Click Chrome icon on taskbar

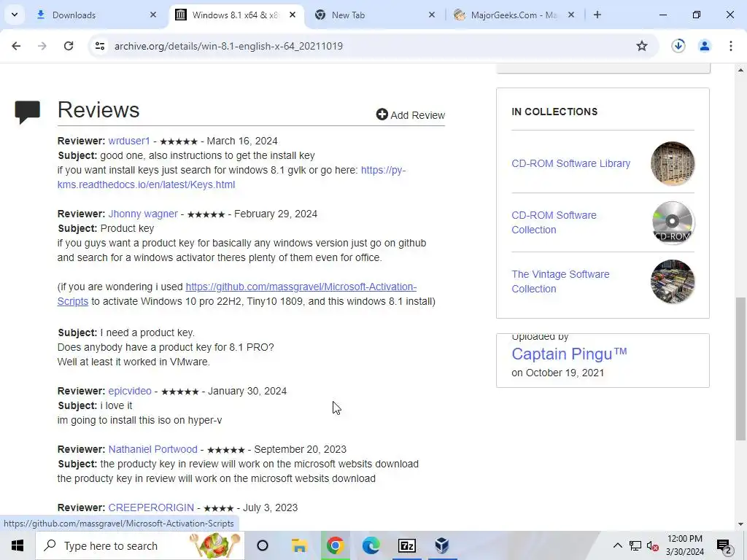335,545
